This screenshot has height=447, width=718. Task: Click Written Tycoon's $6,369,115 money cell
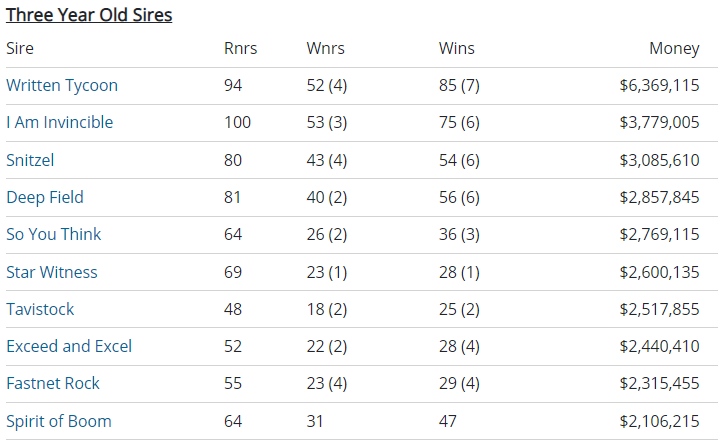tap(659, 86)
